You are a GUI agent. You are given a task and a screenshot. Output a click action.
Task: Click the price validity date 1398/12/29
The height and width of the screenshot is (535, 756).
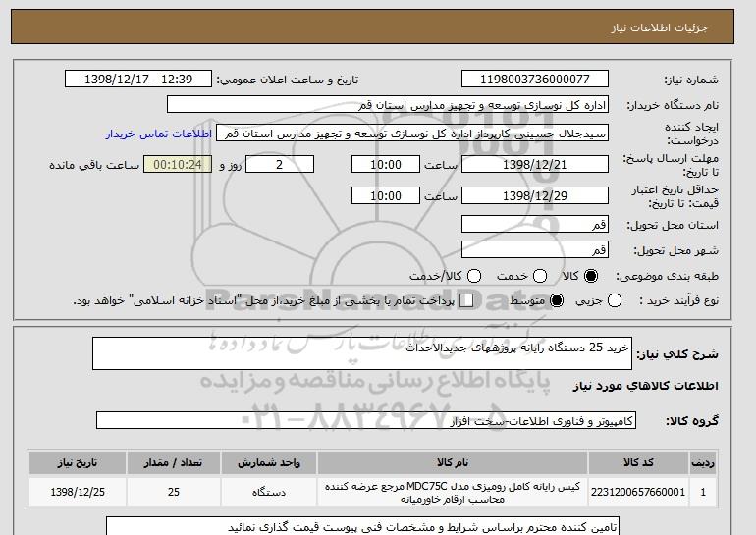point(535,195)
